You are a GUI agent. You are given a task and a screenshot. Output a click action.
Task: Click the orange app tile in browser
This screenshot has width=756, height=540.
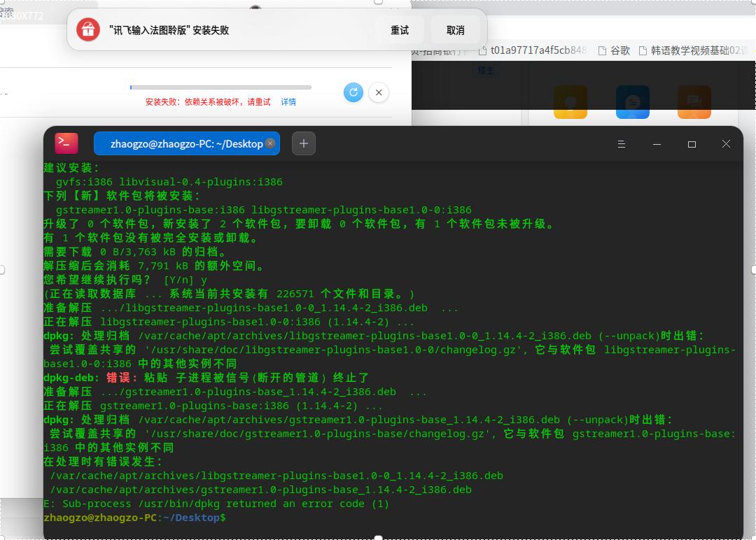pyautogui.click(x=694, y=101)
